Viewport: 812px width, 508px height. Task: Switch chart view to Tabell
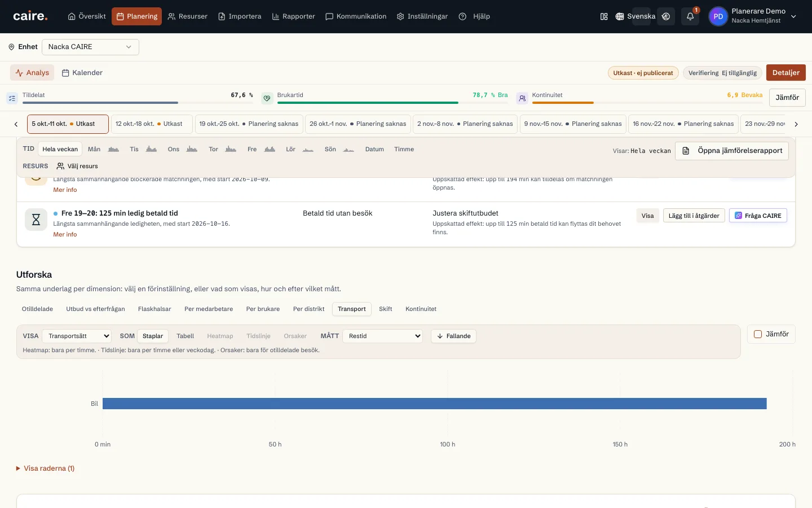point(185,336)
